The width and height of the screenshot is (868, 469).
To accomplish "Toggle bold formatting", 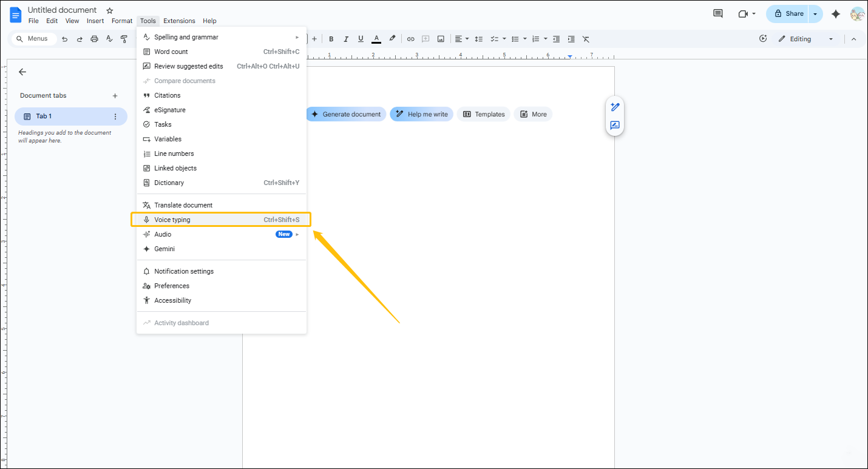I will click(x=331, y=39).
